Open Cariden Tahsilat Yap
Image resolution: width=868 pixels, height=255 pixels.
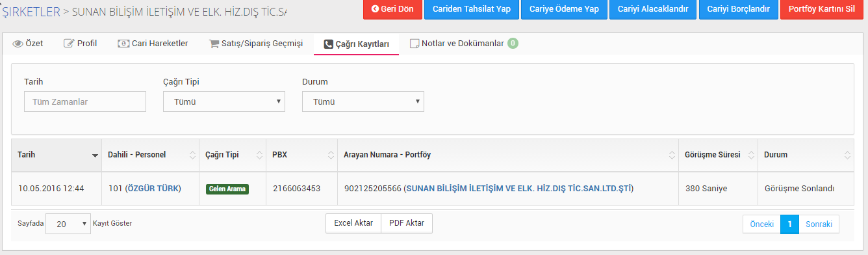[471, 10]
